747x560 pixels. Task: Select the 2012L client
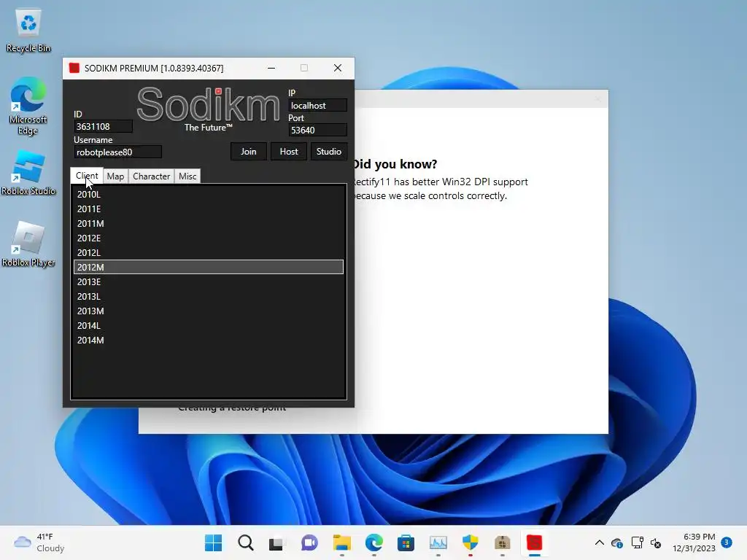coord(209,252)
